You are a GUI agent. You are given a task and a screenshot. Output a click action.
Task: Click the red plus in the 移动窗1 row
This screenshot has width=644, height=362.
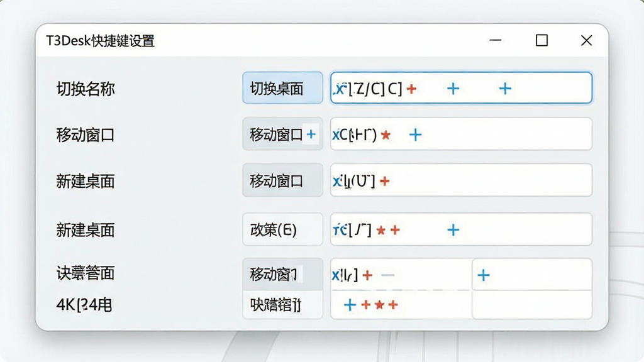click(367, 275)
